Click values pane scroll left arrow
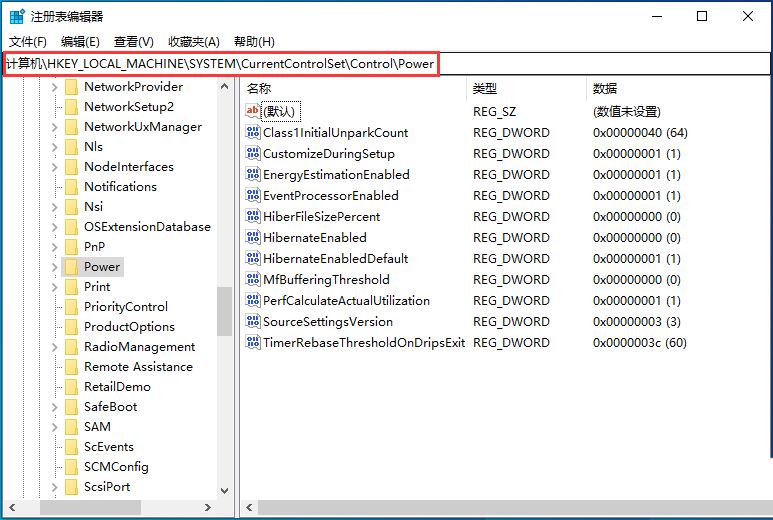 [249, 507]
